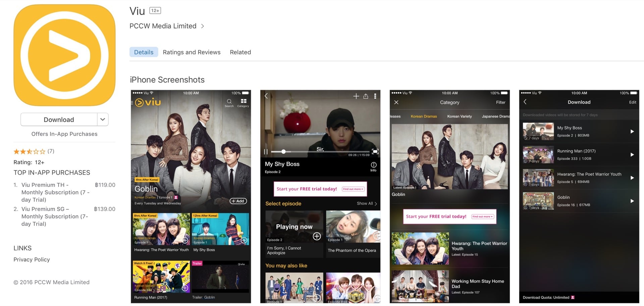Image resolution: width=644 pixels, height=306 pixels.
Task: Click the Search magnifying glass icon in the Viu home screen
Action: [229, 102]
